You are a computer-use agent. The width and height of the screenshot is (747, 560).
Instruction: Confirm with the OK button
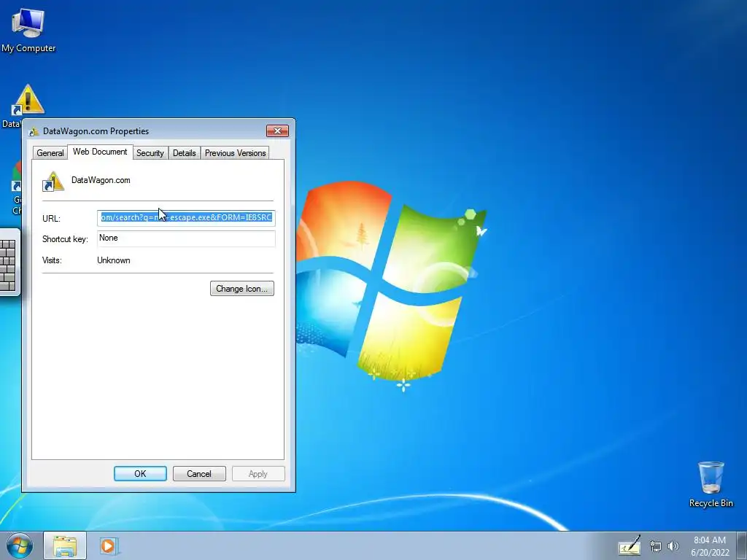(140, 474)
